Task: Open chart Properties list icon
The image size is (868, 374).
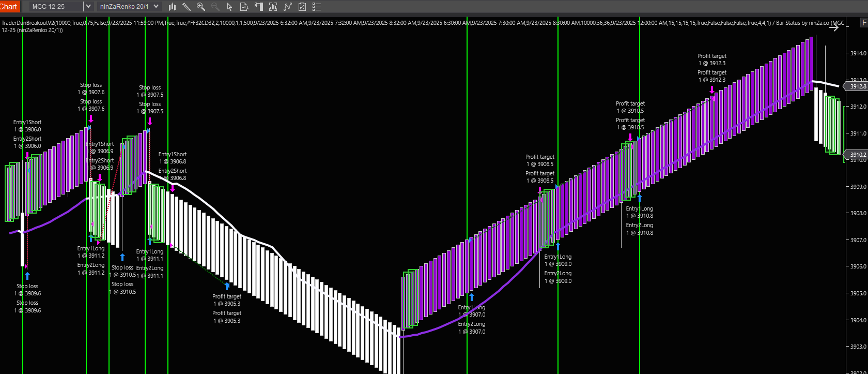Action: click(x=317, y=7)
